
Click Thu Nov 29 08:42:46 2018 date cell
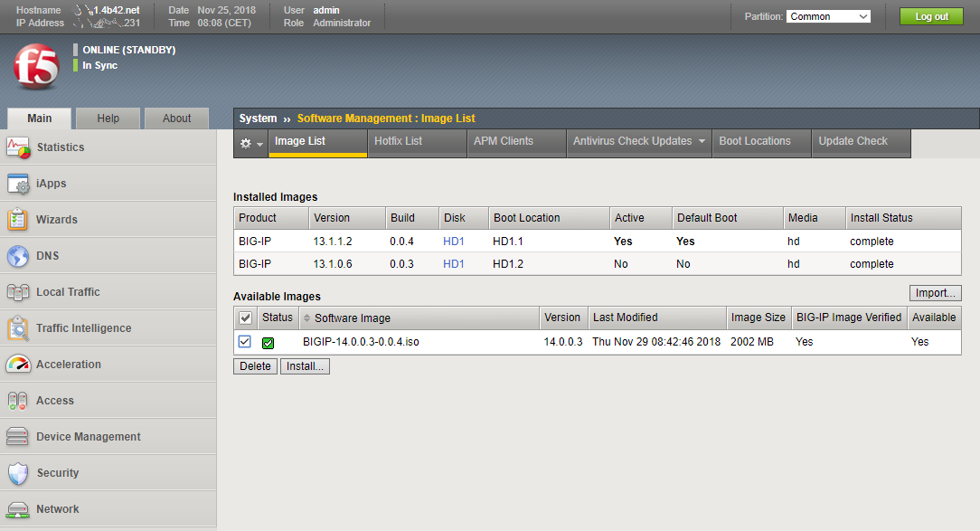(x=656, y=342)
